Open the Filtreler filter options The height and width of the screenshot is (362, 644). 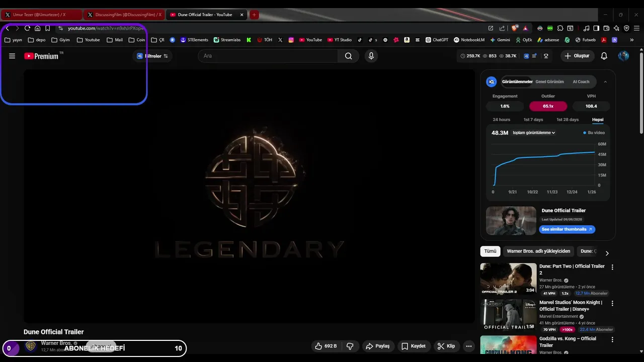(152, 56)
